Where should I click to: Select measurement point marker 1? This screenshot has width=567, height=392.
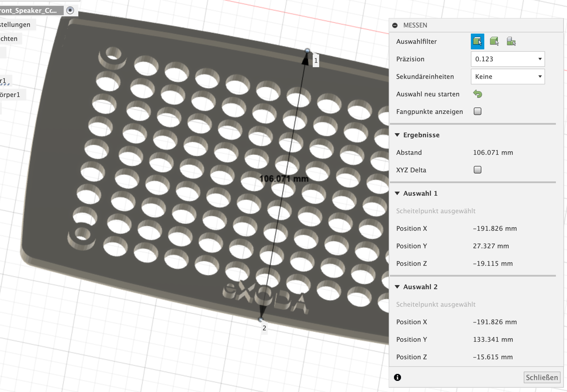[316, 60]
